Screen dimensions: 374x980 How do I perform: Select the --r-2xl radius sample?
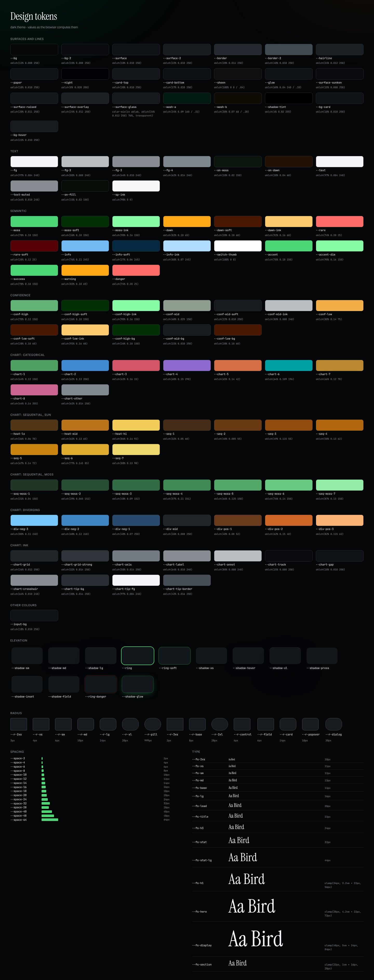pos(220,724)
